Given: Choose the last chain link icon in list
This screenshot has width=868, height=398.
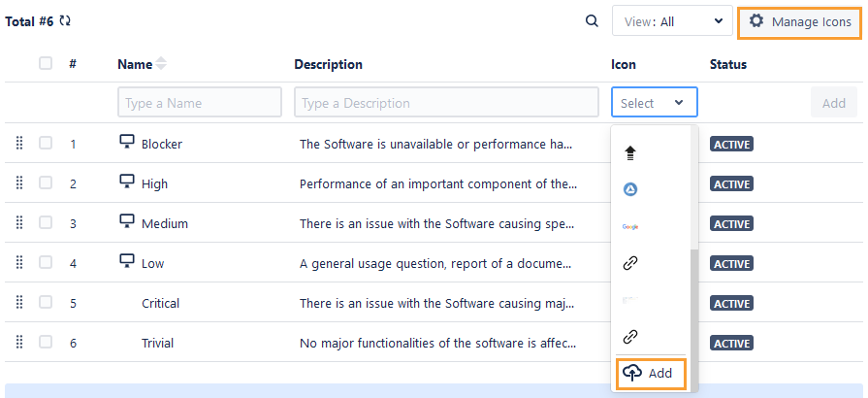Looking at the screenshot, I should tap(630, 337).
